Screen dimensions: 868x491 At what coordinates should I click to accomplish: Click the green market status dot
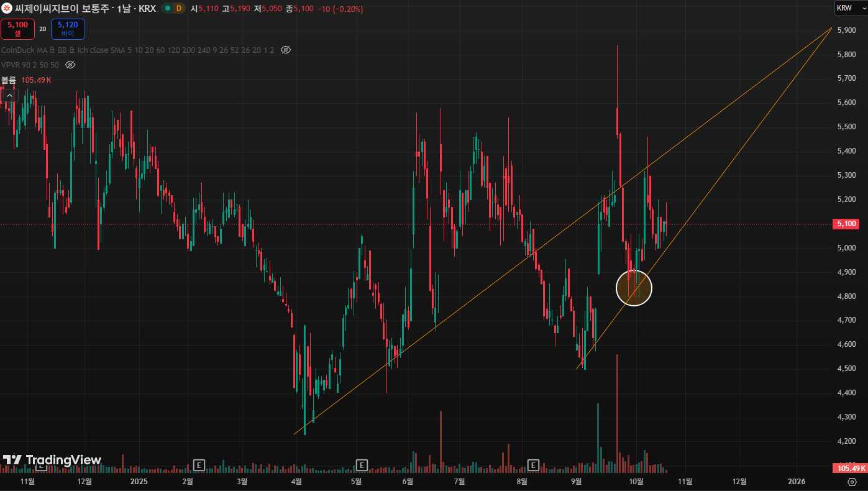[167, 9]
